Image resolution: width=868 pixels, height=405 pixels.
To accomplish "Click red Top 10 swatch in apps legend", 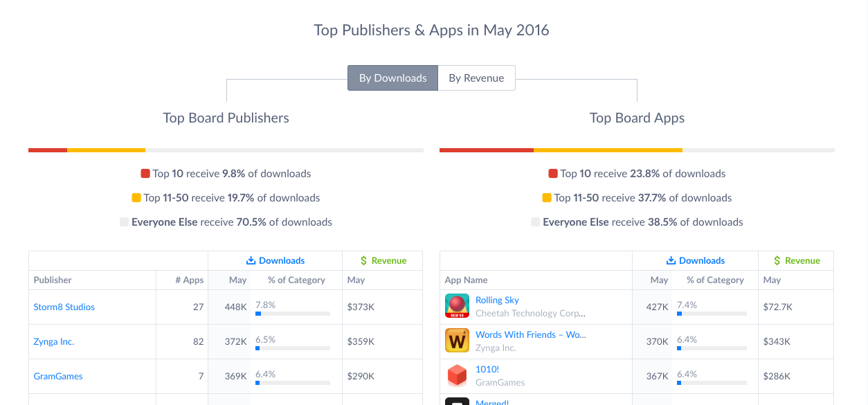I will [553, 174].
